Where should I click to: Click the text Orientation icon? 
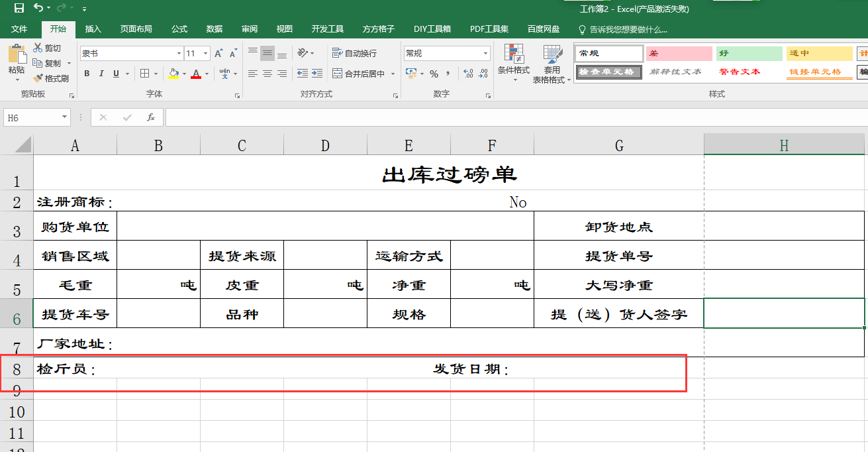click(x=303, y=53)
